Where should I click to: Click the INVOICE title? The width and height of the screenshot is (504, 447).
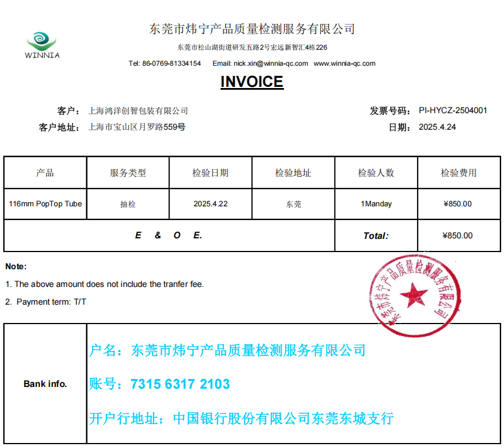252,82
